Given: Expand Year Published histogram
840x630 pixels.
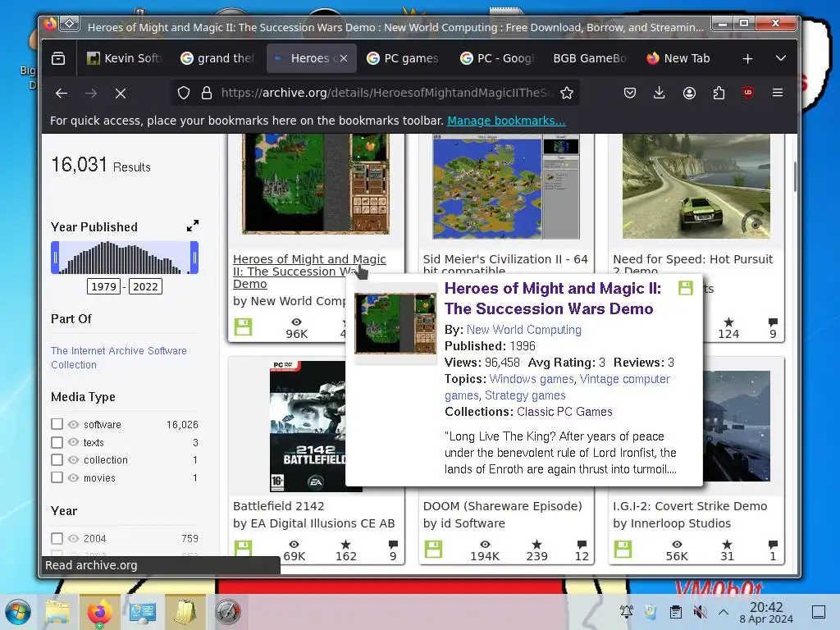Looking at the screenshot, I should click(193, 226).
